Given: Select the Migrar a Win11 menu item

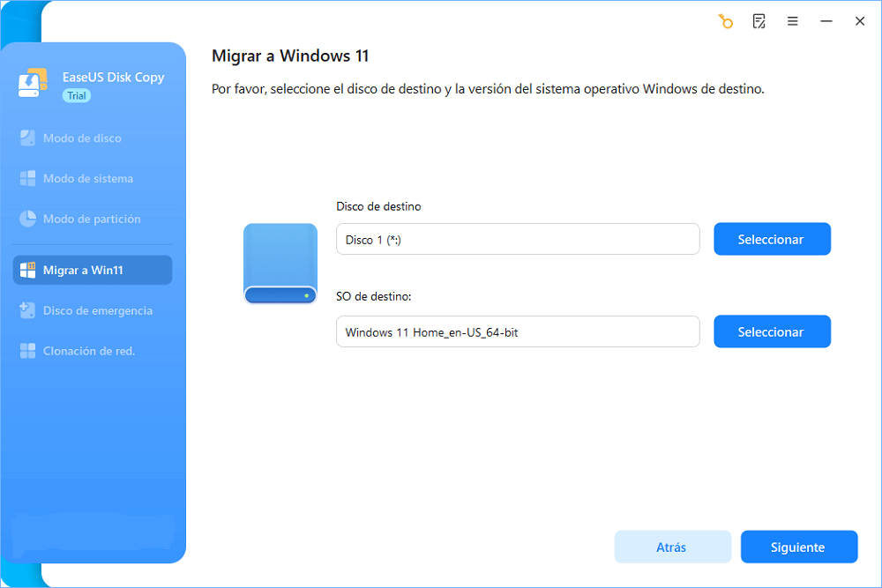Looking at the screenshot, I should point(93,270).
